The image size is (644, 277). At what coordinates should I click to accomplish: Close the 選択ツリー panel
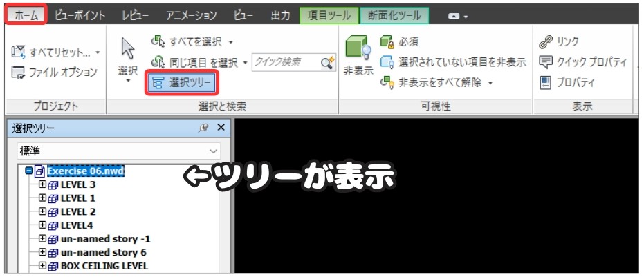click(221, 128)
